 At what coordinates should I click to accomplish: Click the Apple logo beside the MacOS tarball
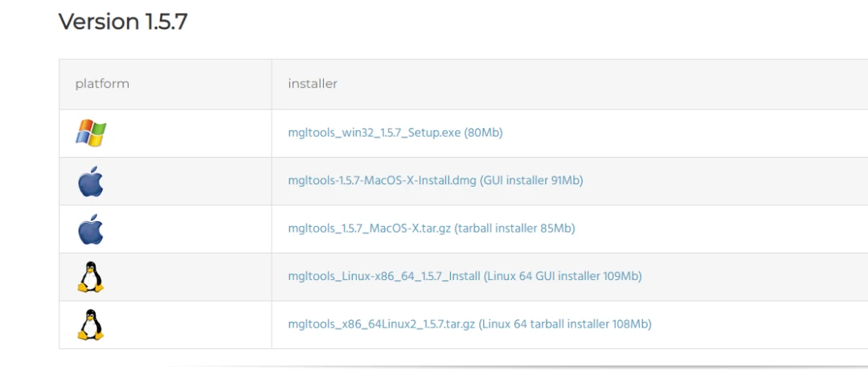click(x=91, y=229)
